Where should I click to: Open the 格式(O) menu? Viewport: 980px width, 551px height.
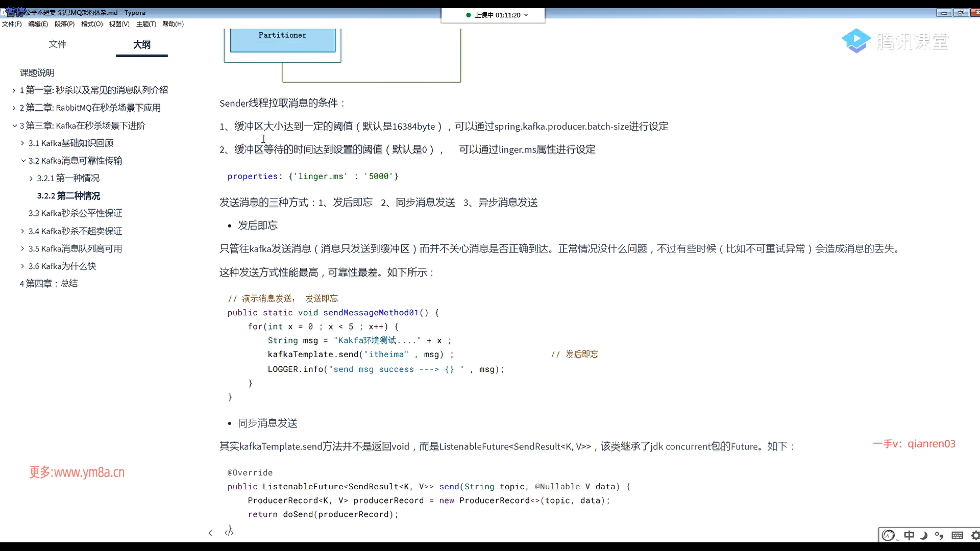[x=92, y=24]
